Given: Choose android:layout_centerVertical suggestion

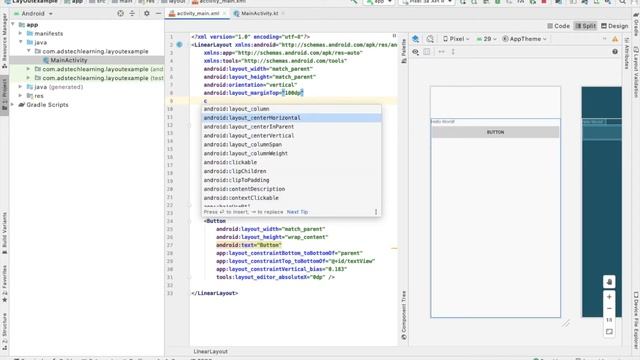Looking at the screenshot, I should point(291,136).
